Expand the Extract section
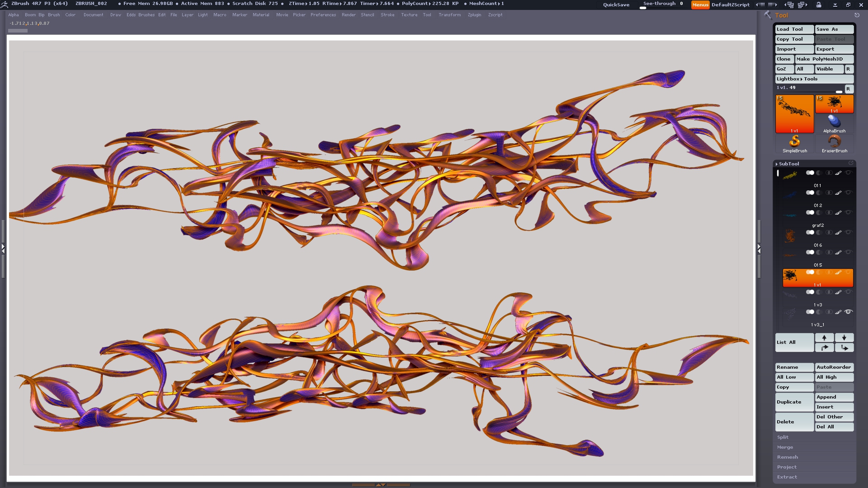The width and height of the screenshot is (868, 488). tap(787, 477)
